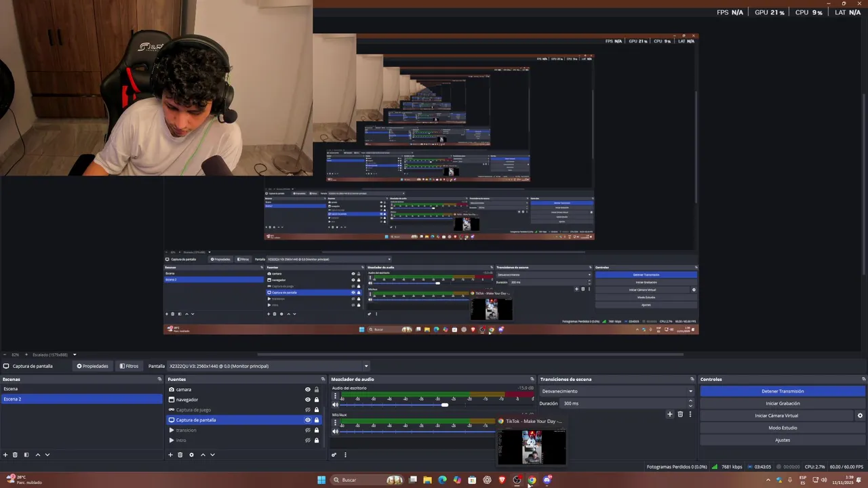Hide the Captura de pantalla source

point(308,420)
